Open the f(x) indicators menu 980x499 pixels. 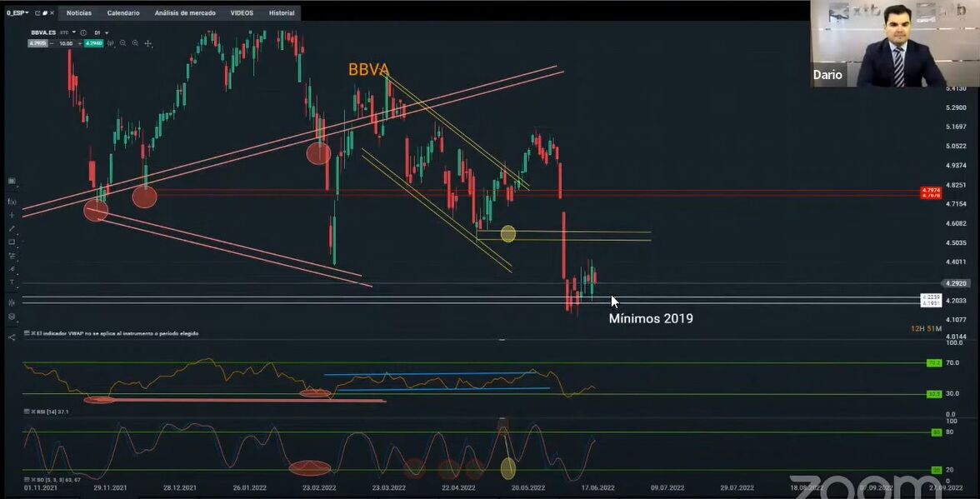tap(12, 202)
